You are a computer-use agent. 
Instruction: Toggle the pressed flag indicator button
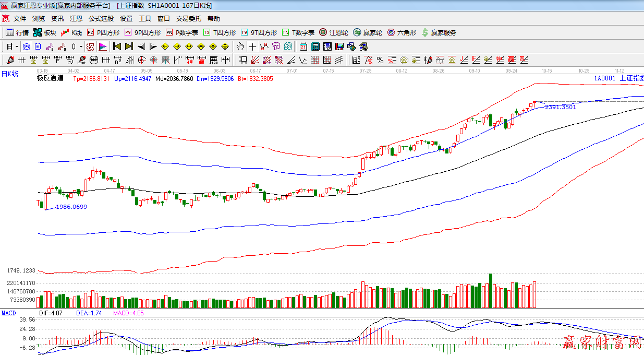coord(102,46)
